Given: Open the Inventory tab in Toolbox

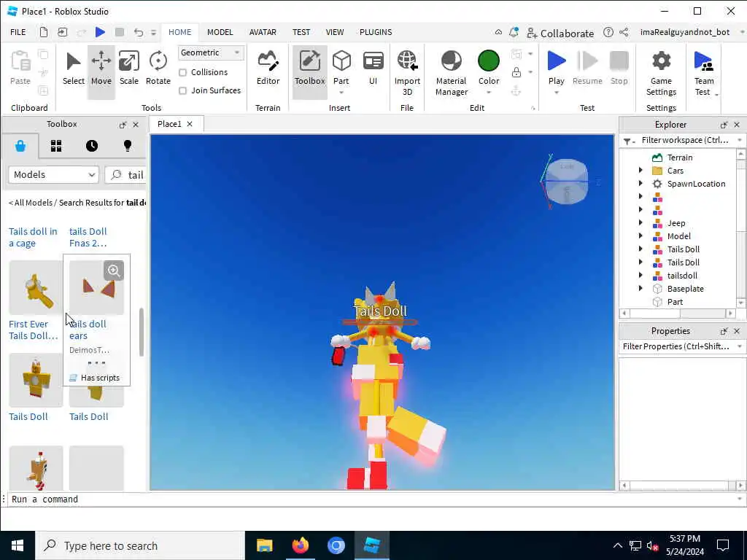Looking at the screenshot, I should tap(56, 146).
